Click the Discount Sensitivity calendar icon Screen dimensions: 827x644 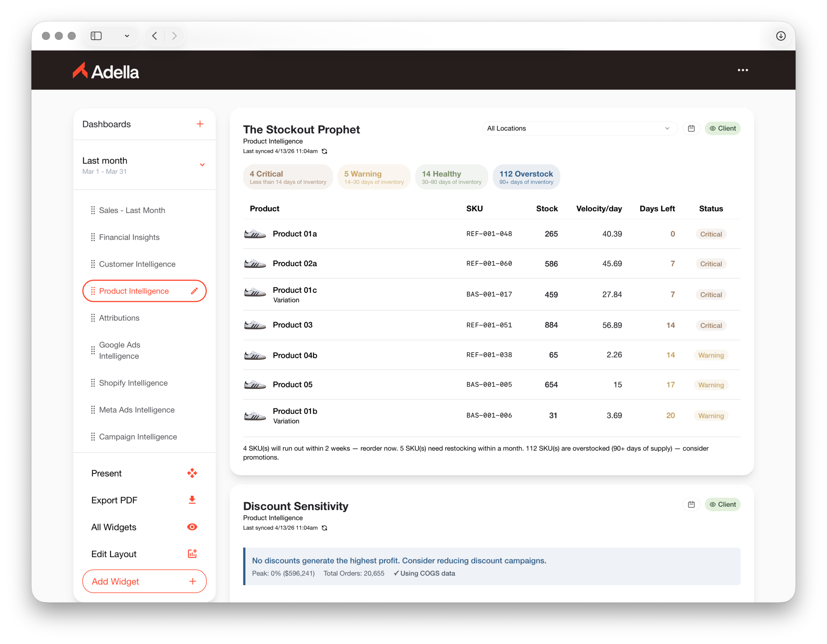691,505
